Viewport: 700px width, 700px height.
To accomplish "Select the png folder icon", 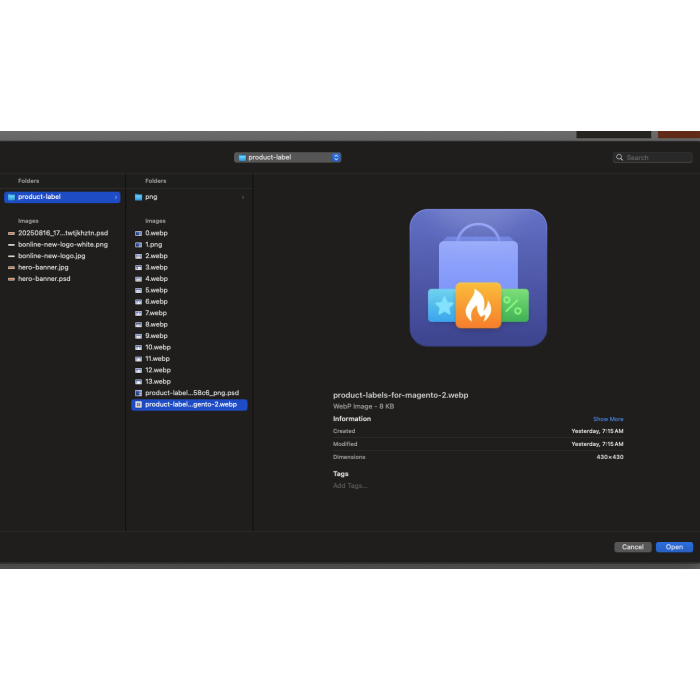I will (138, 197).
